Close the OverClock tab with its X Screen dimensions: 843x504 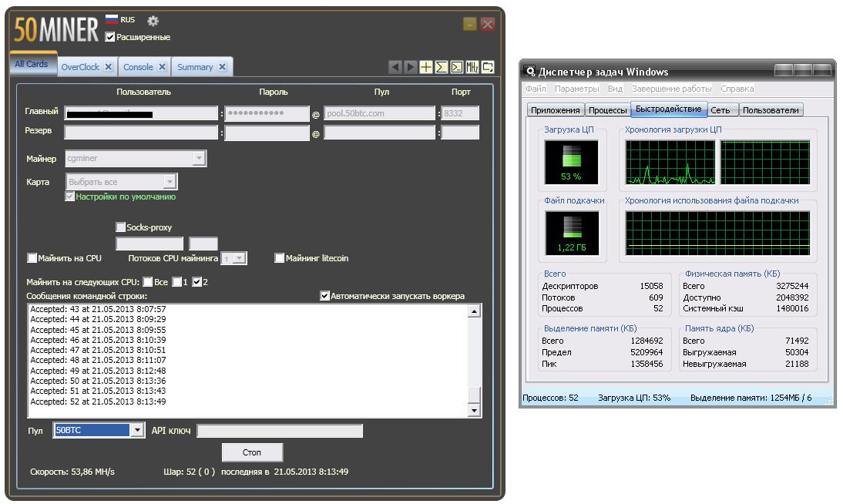pyautogui.click(x=108, y=67)
